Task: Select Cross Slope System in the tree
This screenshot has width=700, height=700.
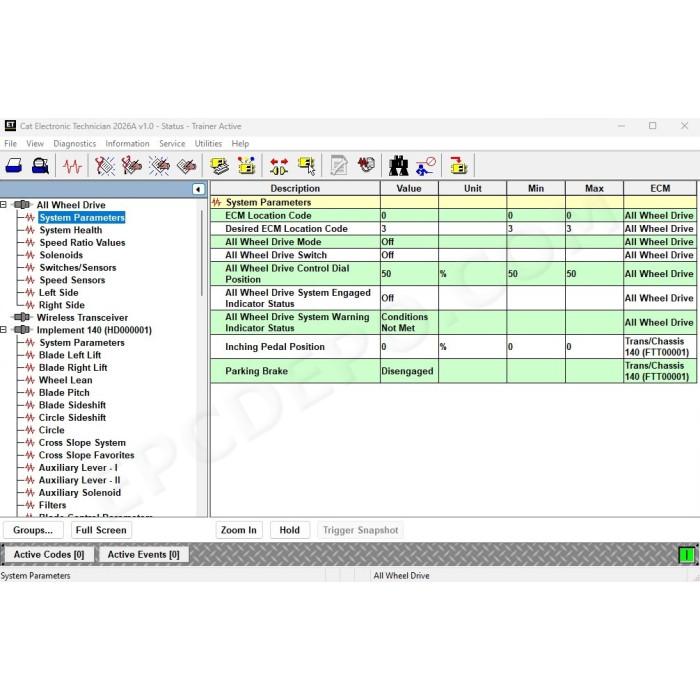Action: (82, 442)
